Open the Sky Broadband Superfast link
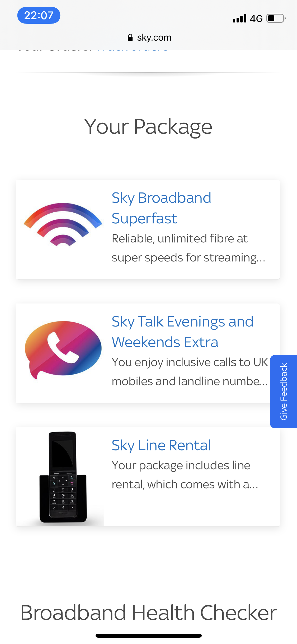The image size is (297, 644). coord(161,208)
